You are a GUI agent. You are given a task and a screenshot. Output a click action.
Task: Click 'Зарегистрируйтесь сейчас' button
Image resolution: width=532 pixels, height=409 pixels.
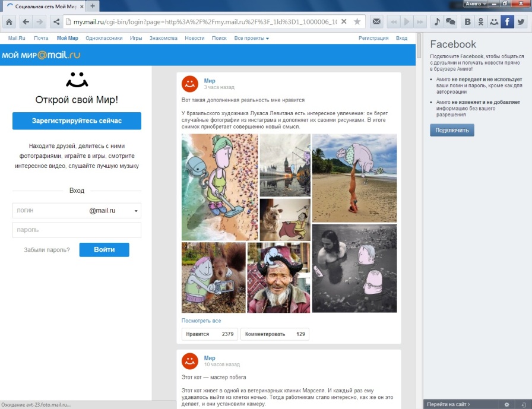point(77,121)
